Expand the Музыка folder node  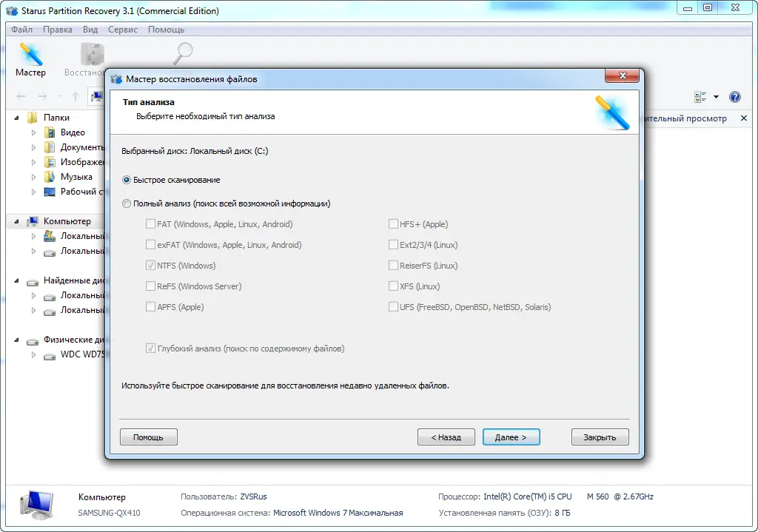[x=33, y=177]
